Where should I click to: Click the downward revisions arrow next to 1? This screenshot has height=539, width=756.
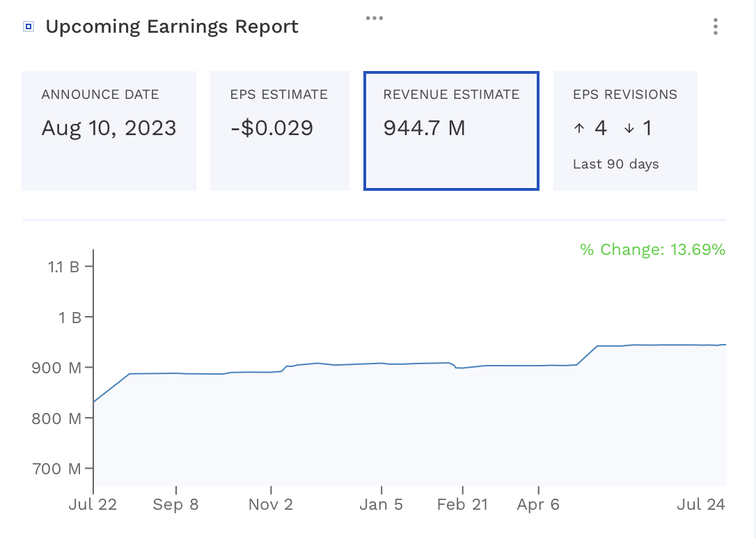coord(631,128)
